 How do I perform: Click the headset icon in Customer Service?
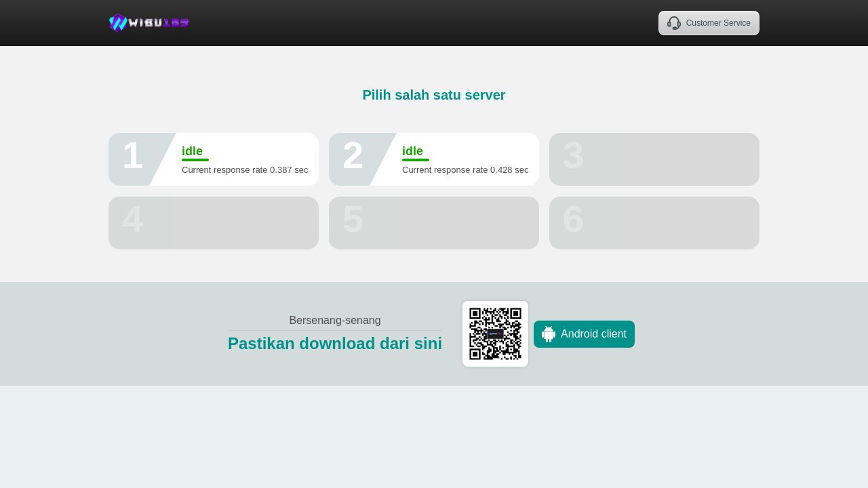coord(674,23)
